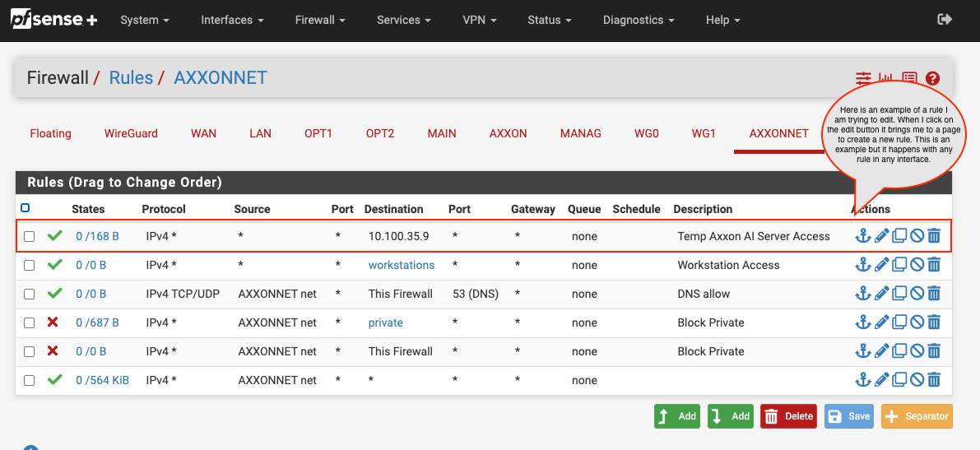Viewport: 980px width, 450px height.
Task: Switch to the LAN tab
Action: [260, 133]
